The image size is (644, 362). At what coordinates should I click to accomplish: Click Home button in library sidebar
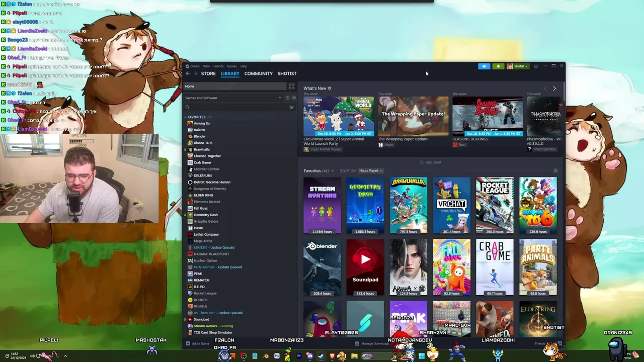tap(234, 86)
